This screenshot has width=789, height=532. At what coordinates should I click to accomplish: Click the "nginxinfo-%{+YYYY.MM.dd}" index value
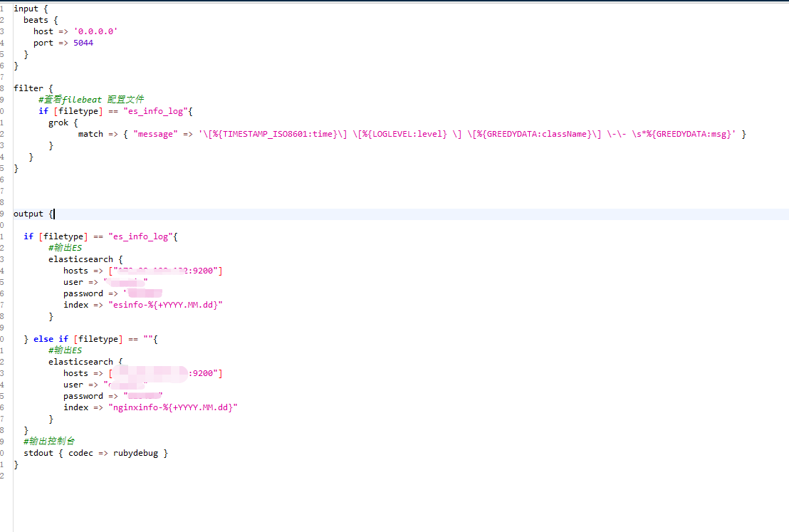(172, 407)
